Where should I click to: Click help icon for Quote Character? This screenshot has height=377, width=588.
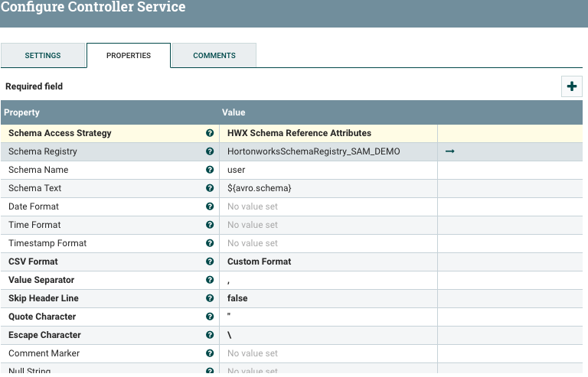[210, 317]
